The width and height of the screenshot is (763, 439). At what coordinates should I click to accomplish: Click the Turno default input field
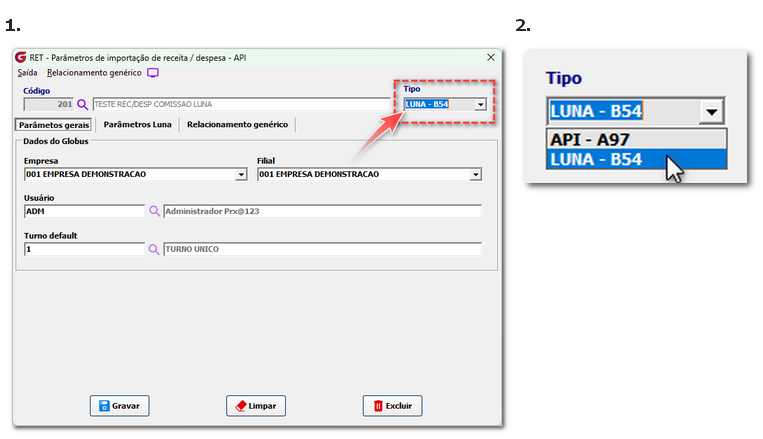(x=84, y=249)
